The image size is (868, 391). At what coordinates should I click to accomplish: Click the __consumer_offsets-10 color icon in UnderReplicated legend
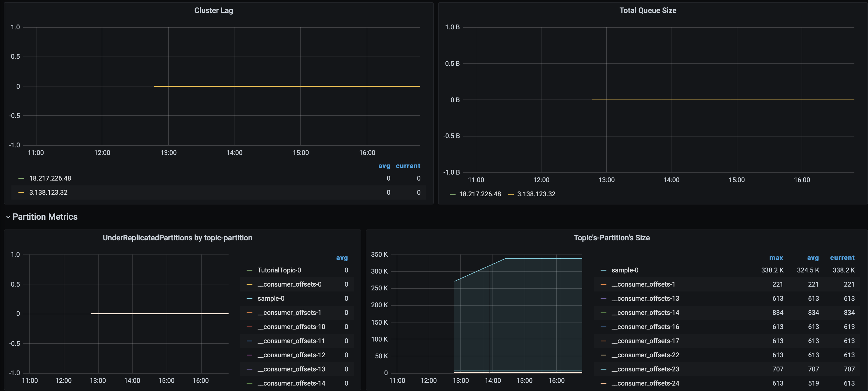pos(249,327)
